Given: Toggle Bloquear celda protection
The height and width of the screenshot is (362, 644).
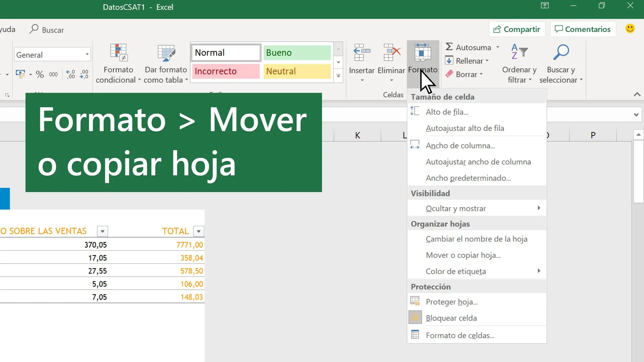Looking at the screenshot, I should coord(451,318).
